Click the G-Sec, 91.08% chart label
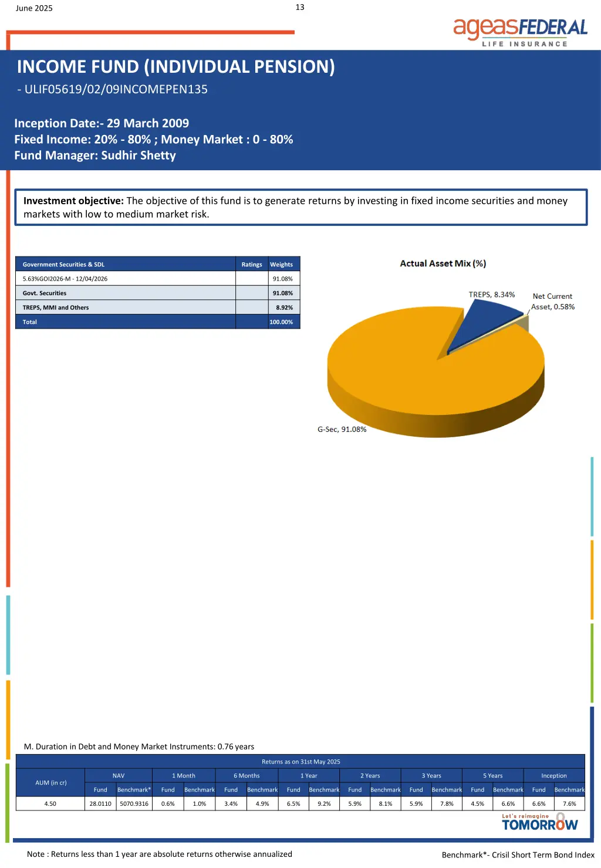 point(342,430)
